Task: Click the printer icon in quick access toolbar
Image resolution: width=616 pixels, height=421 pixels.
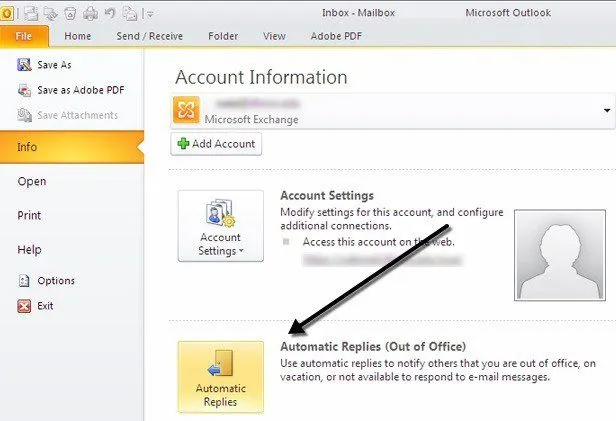Action: (90, 14)
